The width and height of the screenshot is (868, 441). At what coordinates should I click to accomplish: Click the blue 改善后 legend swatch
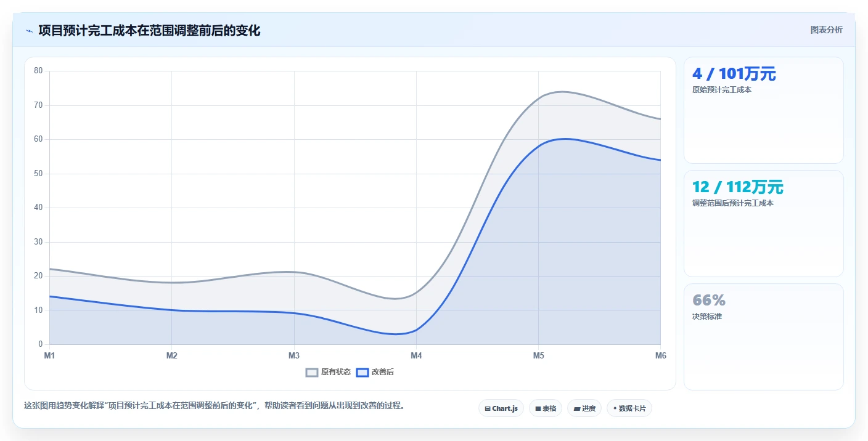pos(362,372)
